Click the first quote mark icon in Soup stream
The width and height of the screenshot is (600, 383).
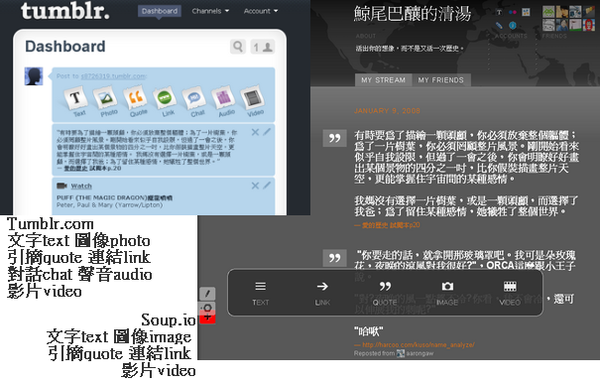(x=334, y=139)
